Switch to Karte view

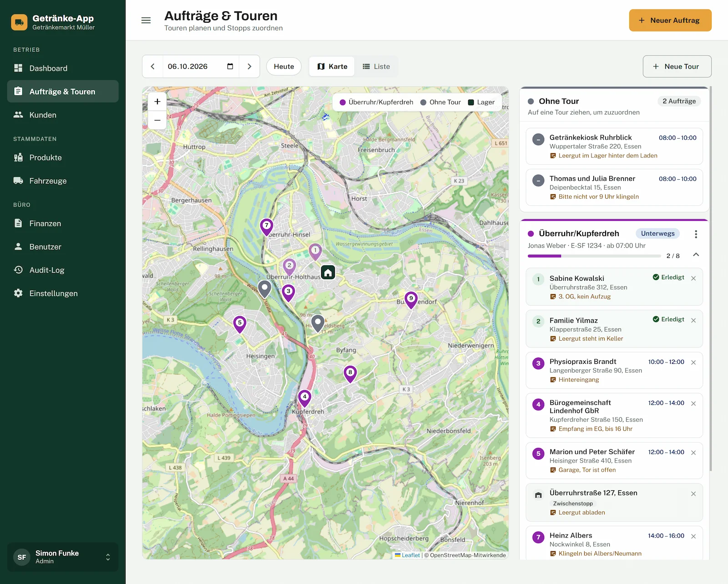(332, 66)
